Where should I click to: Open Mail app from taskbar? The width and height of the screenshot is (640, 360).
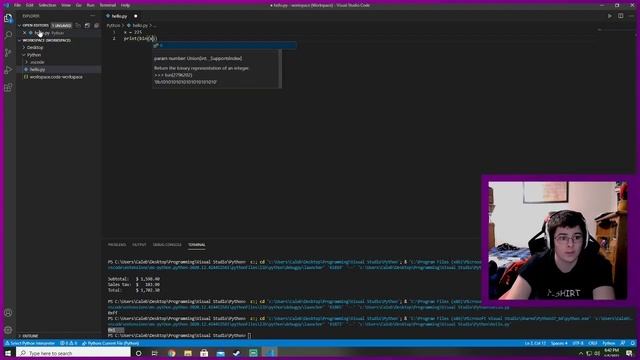tap(220, 353)
